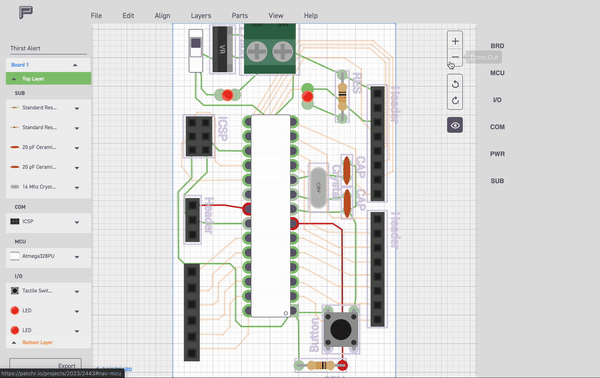Select the COM category on right
Viewport: 600px width, 378px height.
497,127
